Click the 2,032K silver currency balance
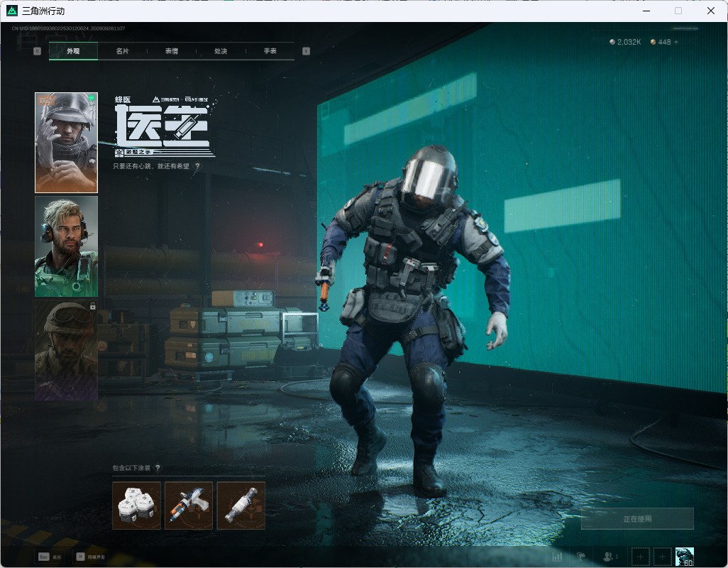 [x=625, y=42]
